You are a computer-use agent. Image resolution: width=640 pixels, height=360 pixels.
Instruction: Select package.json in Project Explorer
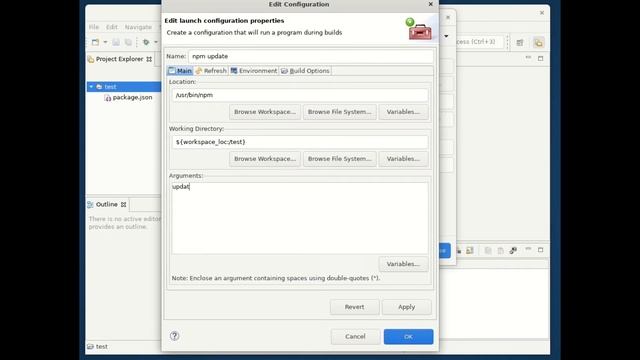tap(128, 98)
